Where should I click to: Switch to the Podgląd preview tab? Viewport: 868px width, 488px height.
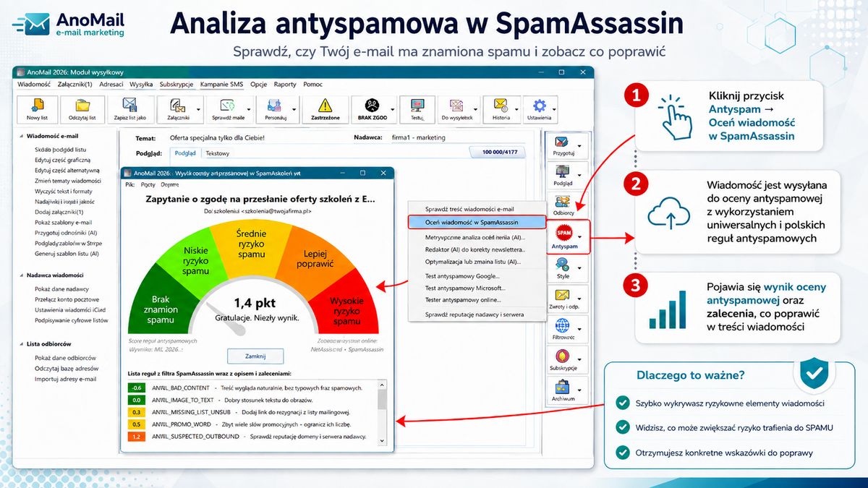click(x=185, y=153)
